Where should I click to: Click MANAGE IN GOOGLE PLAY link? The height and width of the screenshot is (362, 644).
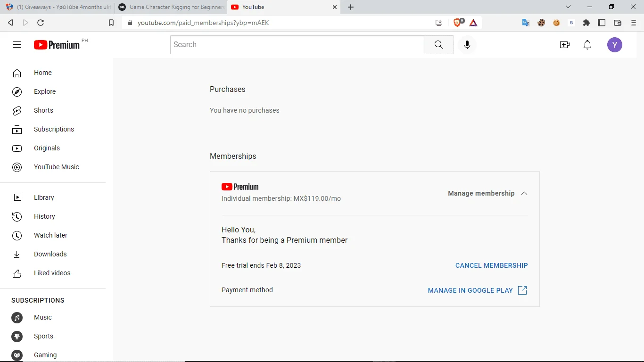(x=477, y=290)
